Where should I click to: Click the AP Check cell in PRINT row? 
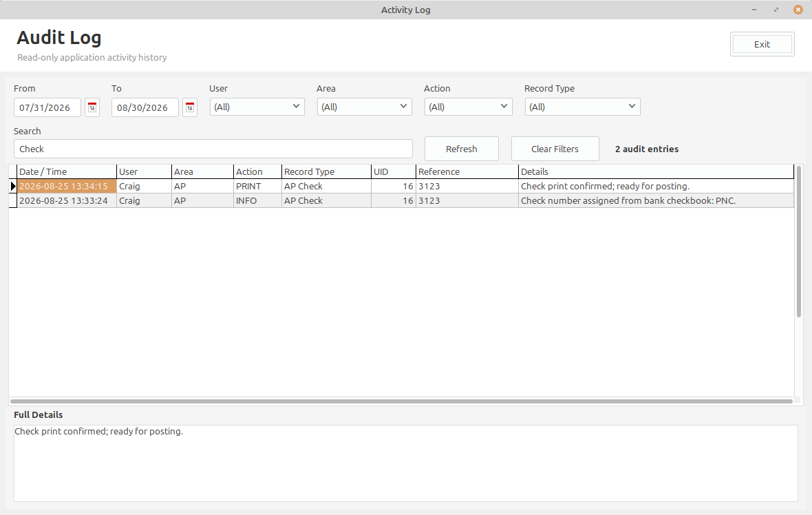tap(326, 186)
